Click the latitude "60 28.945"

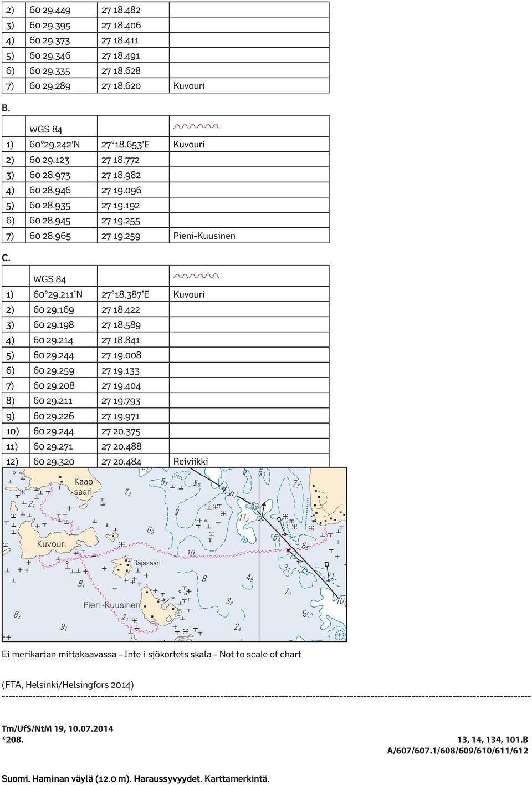point(50,221)
